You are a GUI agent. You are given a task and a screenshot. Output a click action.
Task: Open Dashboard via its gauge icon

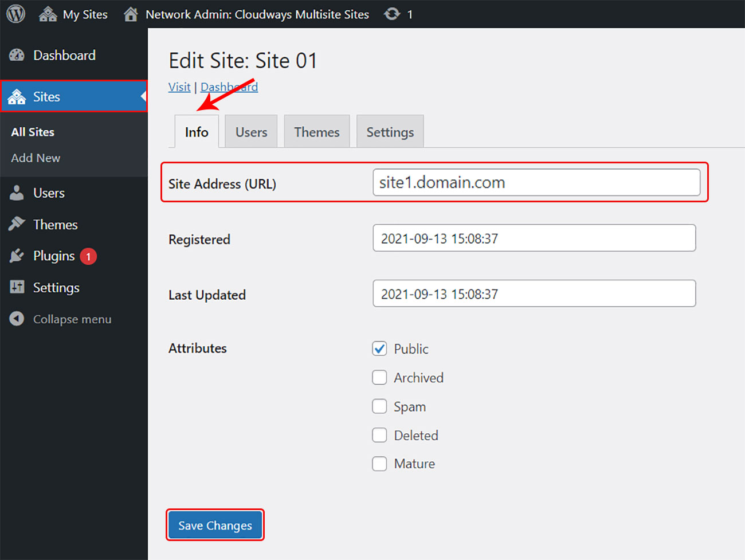(17, 56)
